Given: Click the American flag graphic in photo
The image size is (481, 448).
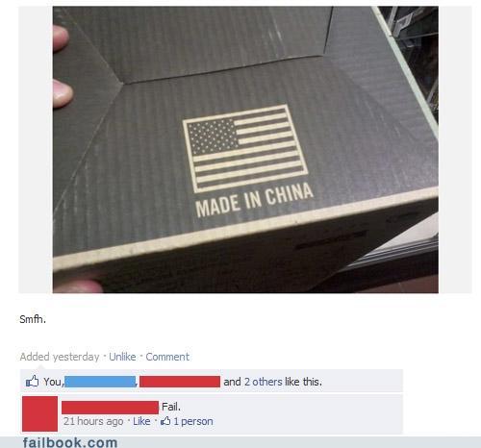Looking at the screenshot, I should point(245,149).
